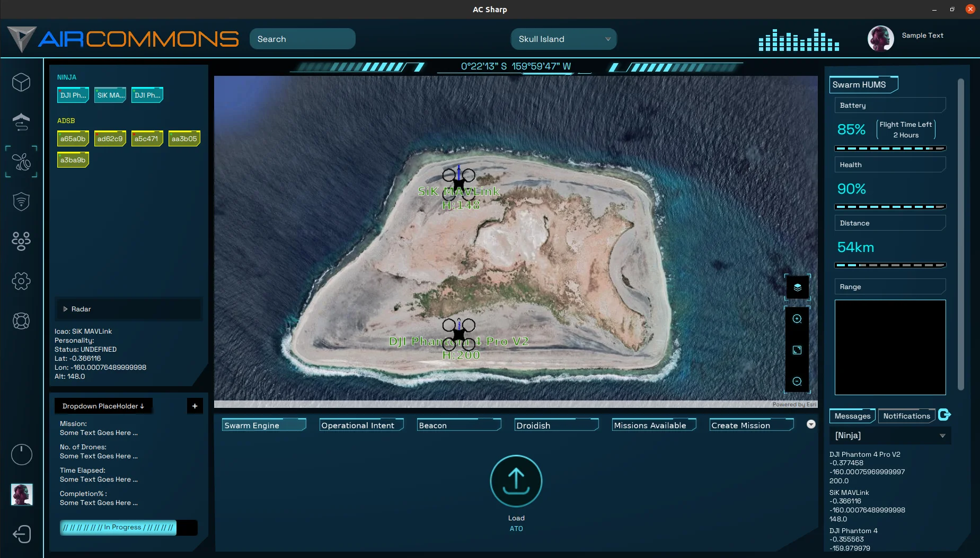Open the map layers icon

(797, 287)
